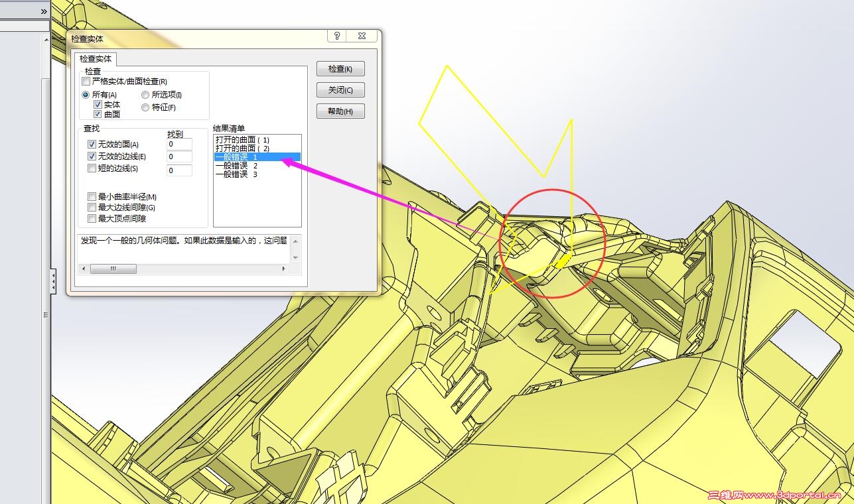Close the 检查实体 dialog with the X

tap(361, 36)
